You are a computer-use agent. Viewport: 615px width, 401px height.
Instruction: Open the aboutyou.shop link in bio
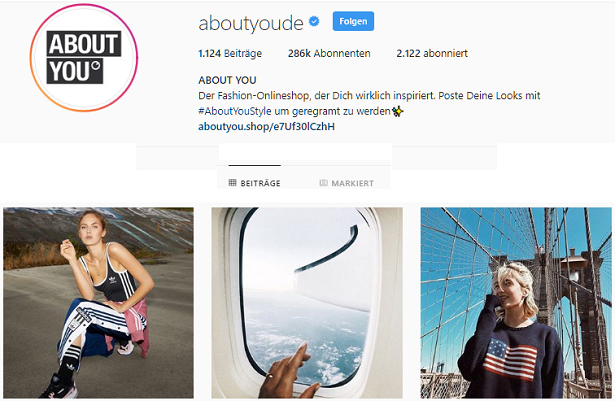pyautogui.click(x=266, y=126)
